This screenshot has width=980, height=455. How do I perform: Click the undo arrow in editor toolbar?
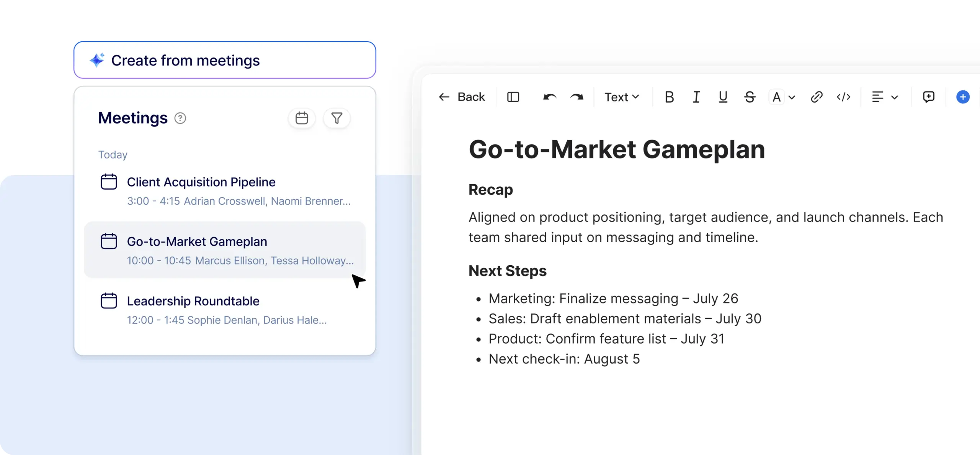point(549,97)
